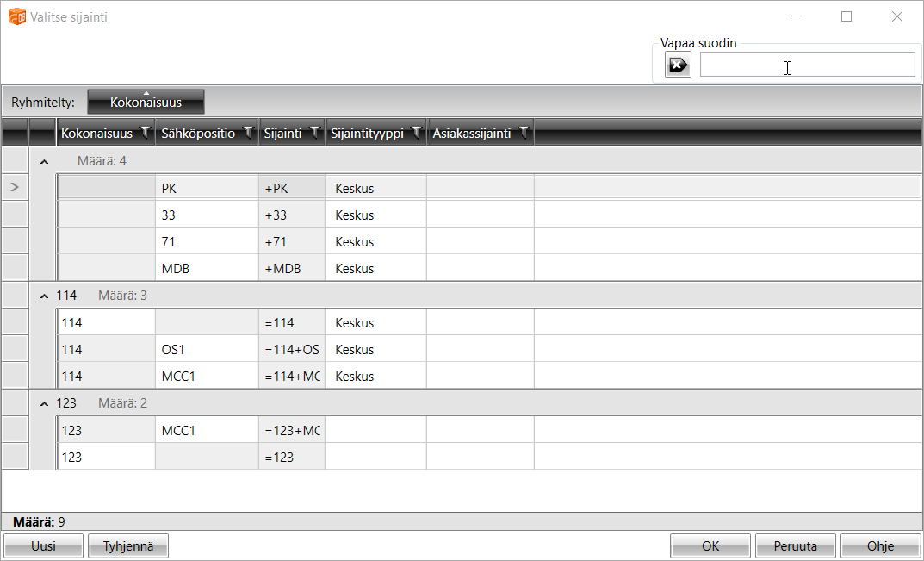Screen dimensions: 924x561
Task: Open help with the Ohje button
Action: (x=880, y=545)
